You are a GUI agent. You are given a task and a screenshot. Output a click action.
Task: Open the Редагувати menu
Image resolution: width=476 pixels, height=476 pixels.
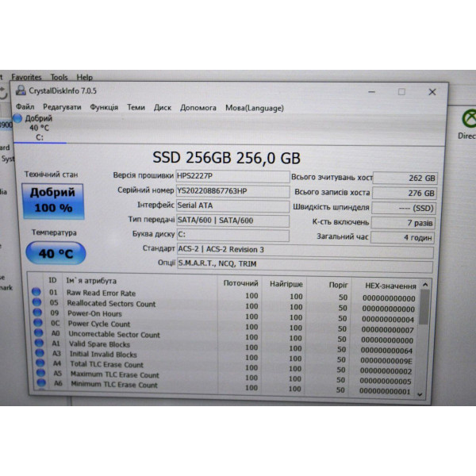(x=62, y=107)
